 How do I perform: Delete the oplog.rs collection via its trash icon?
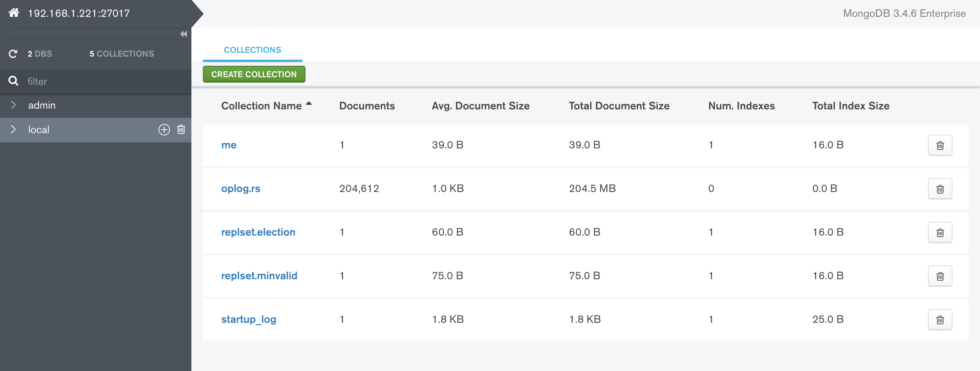click(941, 189)
